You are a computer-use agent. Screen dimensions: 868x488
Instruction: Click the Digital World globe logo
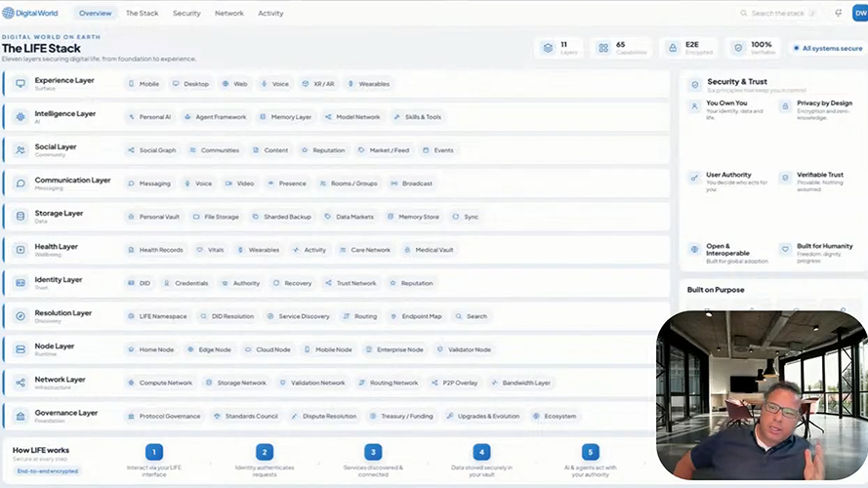point(9,13)
